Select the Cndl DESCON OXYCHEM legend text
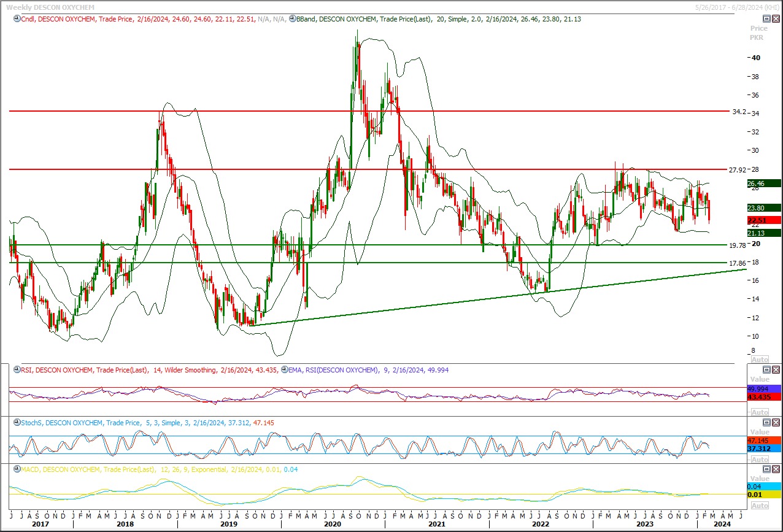This screenshot has height=532, width=783. (x=153, y=19)
